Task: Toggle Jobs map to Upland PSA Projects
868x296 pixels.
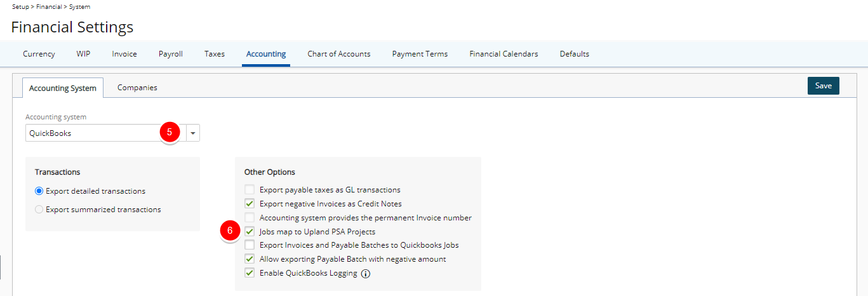Action: pyautogui.click(x=250, y=231)
